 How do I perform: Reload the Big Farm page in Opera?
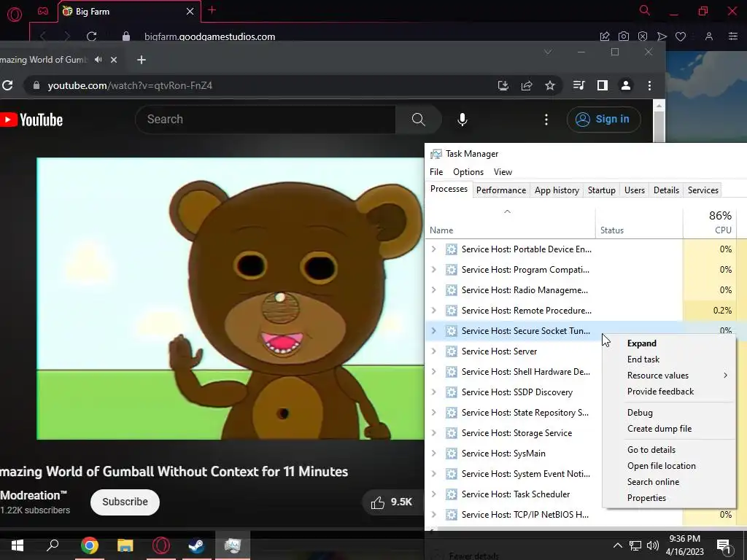click(92, 36)
